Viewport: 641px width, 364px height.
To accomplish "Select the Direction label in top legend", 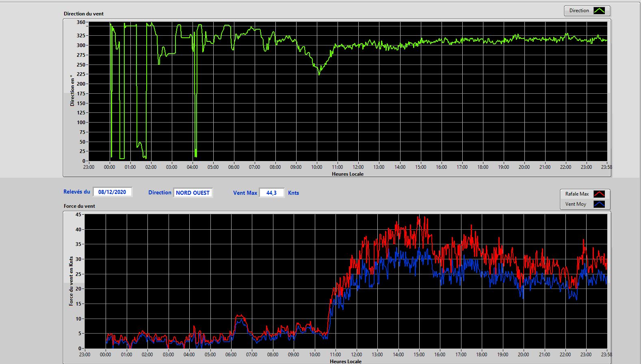I will point(579,11).
